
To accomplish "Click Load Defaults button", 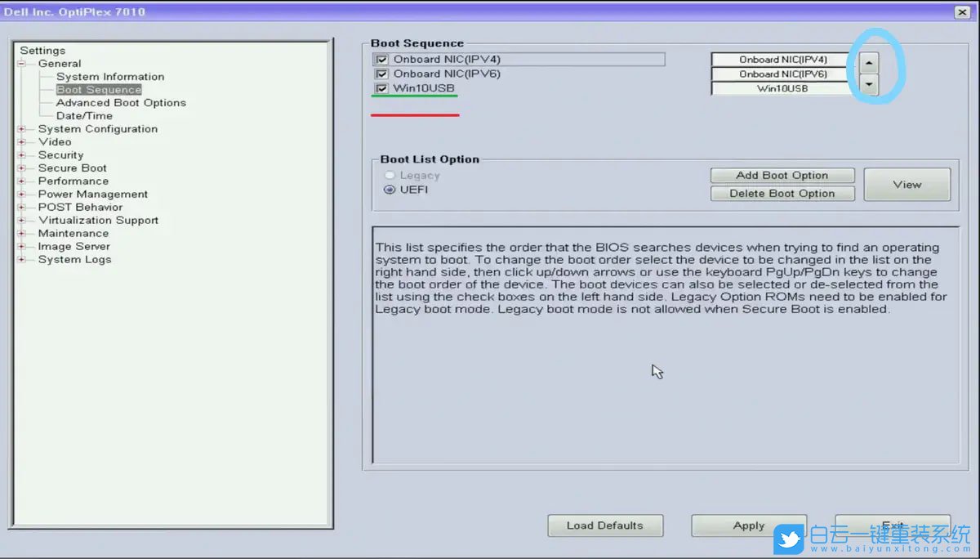I will pyautogui.click(x=604, y=525).
